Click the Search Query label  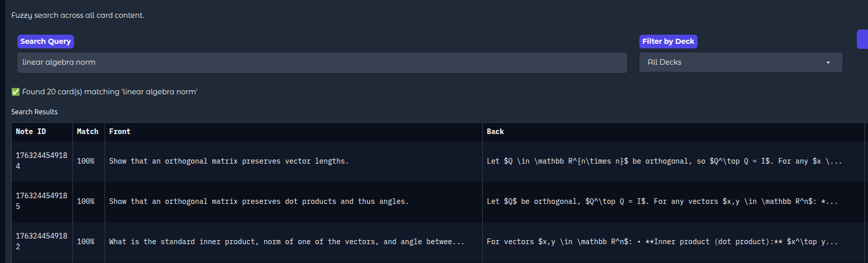pos(45,41)
